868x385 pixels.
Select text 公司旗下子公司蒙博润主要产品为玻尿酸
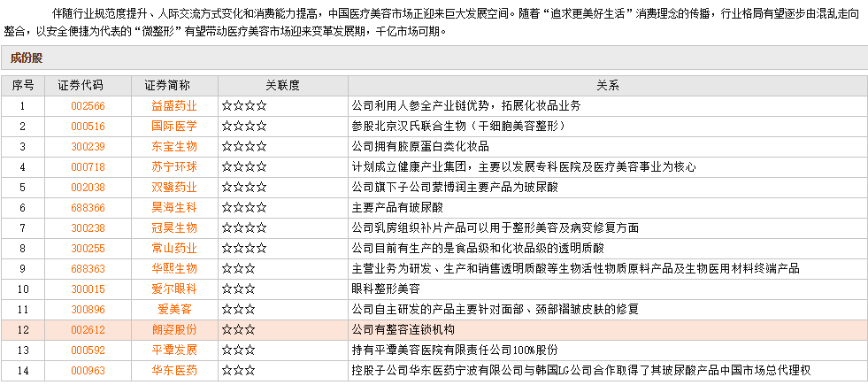(455, 188)
